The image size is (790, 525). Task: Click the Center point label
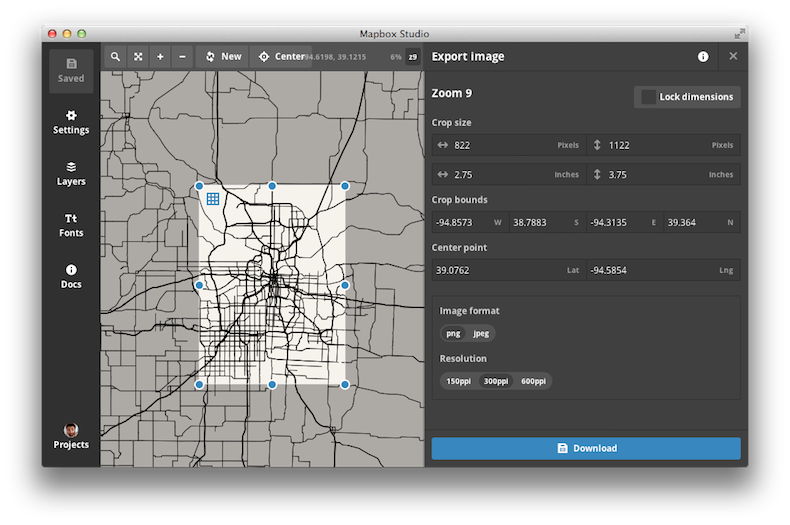459,247
